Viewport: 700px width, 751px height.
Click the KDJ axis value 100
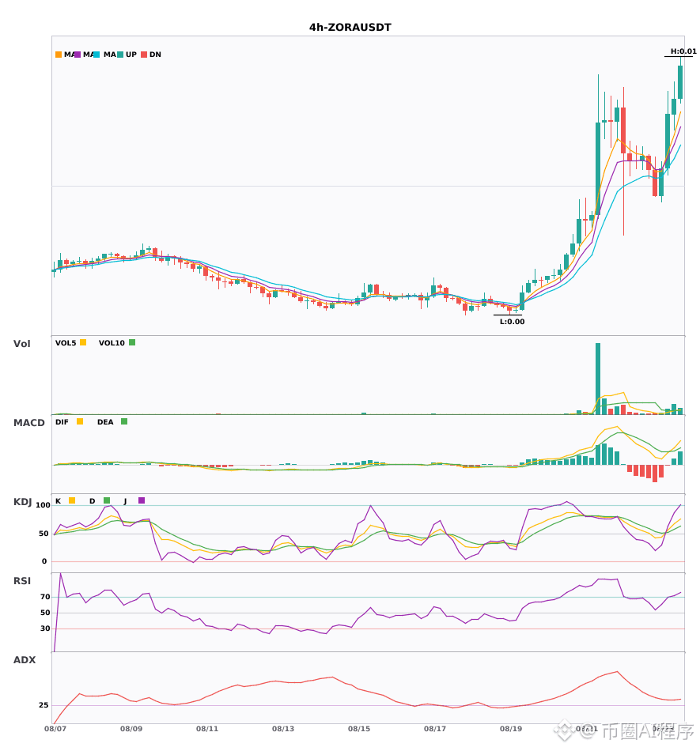(x=43, y=505)
